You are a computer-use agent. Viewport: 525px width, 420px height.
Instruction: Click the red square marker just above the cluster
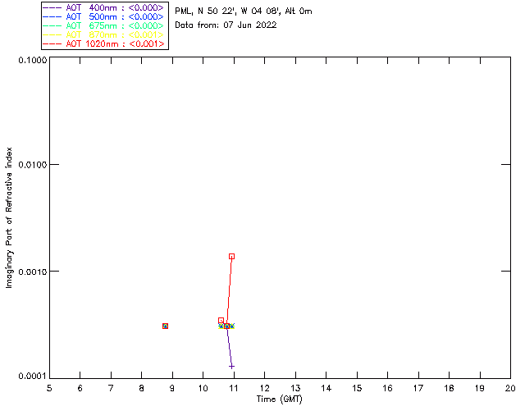(221, 321)
